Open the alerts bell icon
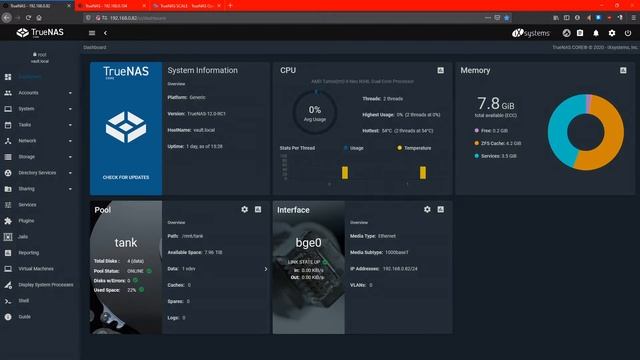 [596, 33]
